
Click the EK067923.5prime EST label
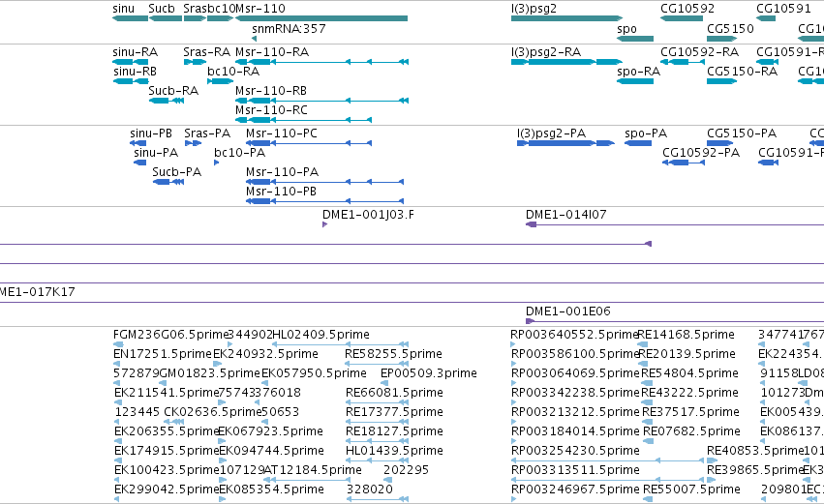270,431
